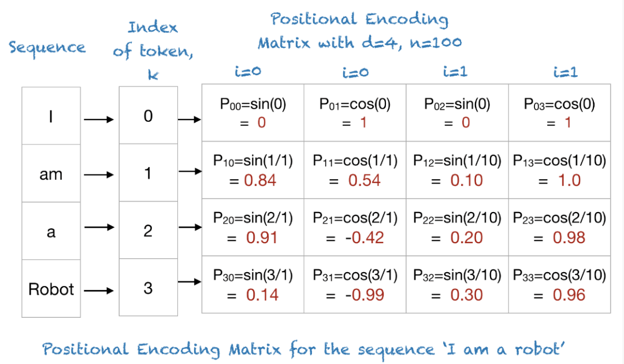Image resolution: width=624 pixels, height=364 pixels.
Task: Select the token index 3 cell
Action: (x=148, y=288)
